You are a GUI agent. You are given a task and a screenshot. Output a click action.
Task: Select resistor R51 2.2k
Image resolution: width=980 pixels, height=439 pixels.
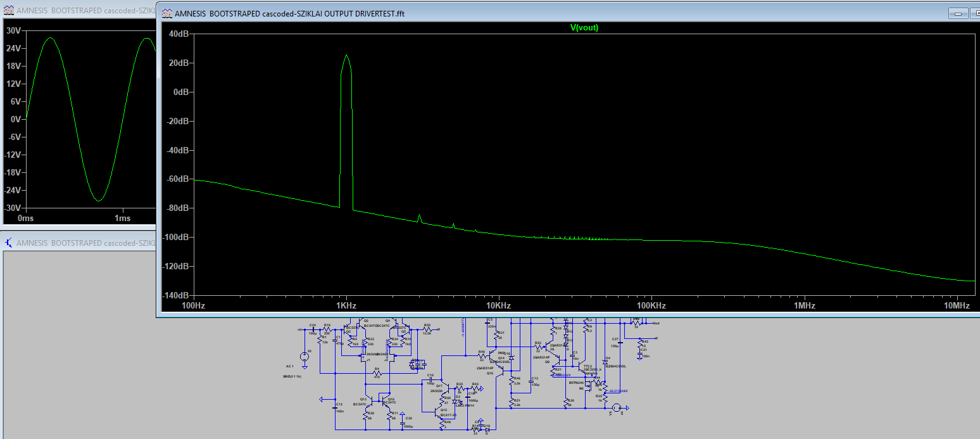[512, 403]
